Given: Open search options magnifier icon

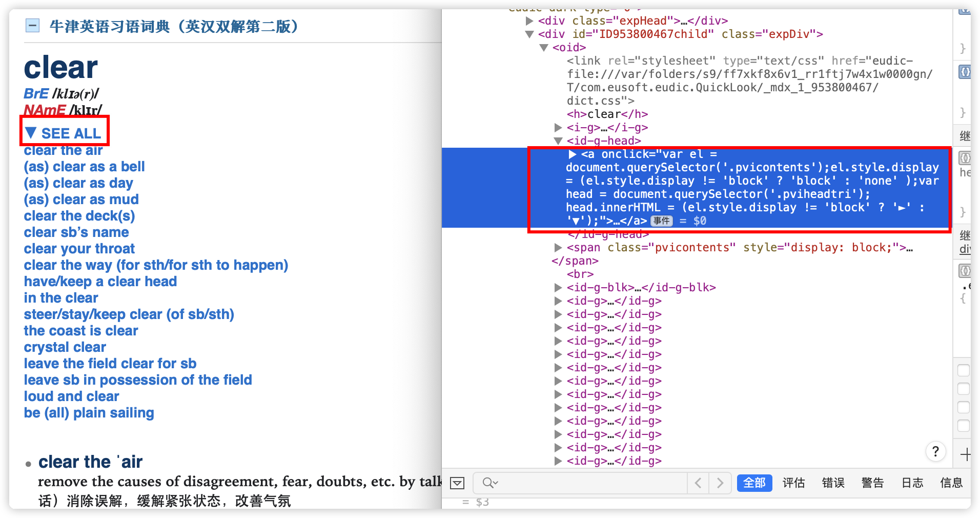Looking at the screenshot, I should click(489, 483).
